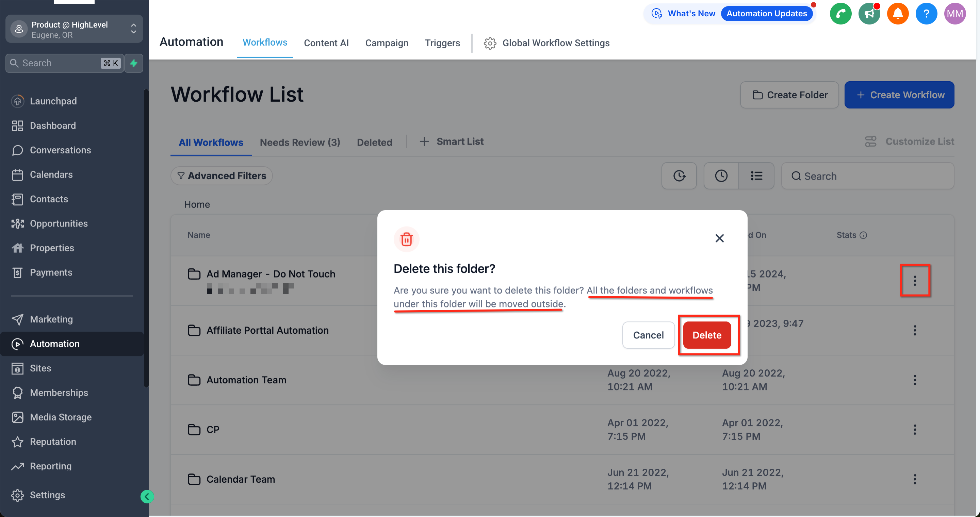Switch to list view icon
The width and height of the screenshot is (980, 517).
click(756, 176)
